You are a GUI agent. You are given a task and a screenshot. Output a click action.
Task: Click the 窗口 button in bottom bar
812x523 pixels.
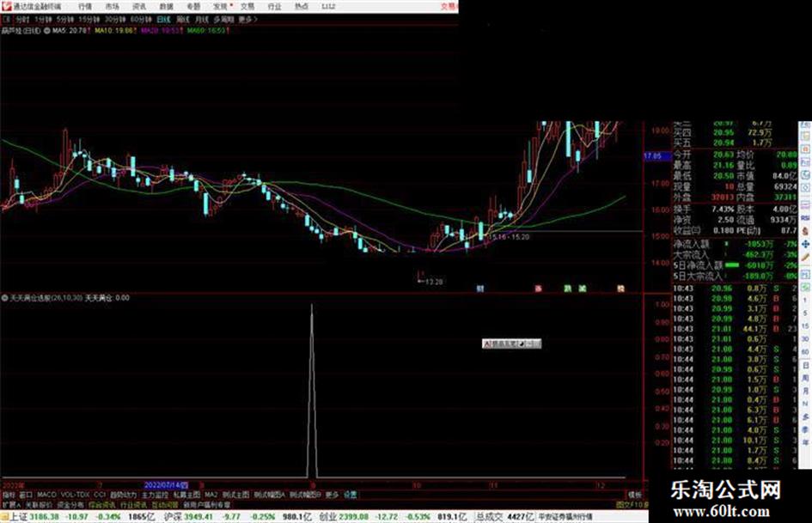[26, 495]
